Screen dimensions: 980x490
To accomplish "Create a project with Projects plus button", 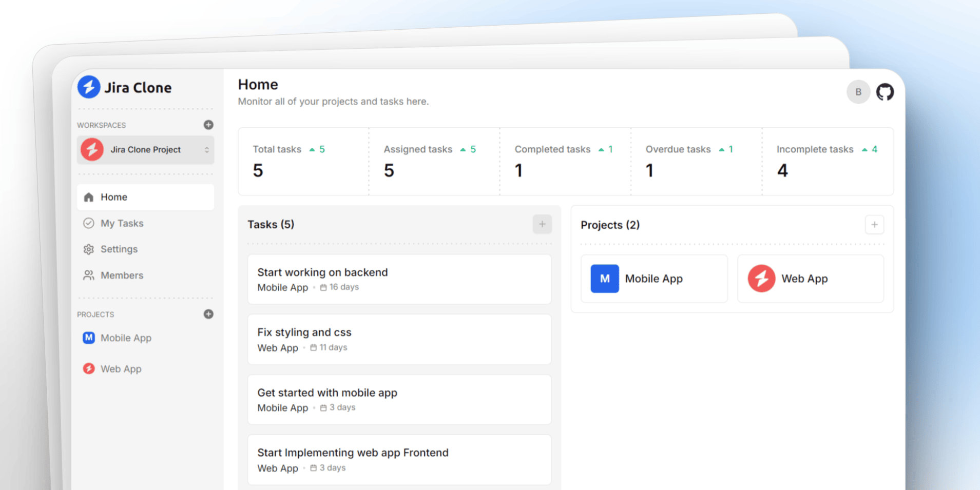I will pyautogui.click(x=874, y=225).
